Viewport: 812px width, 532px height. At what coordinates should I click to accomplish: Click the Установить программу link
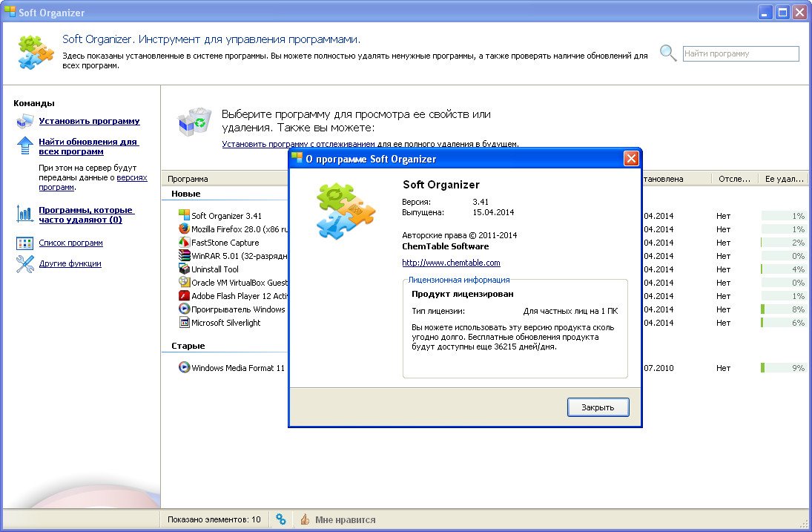tap(89, 121)
